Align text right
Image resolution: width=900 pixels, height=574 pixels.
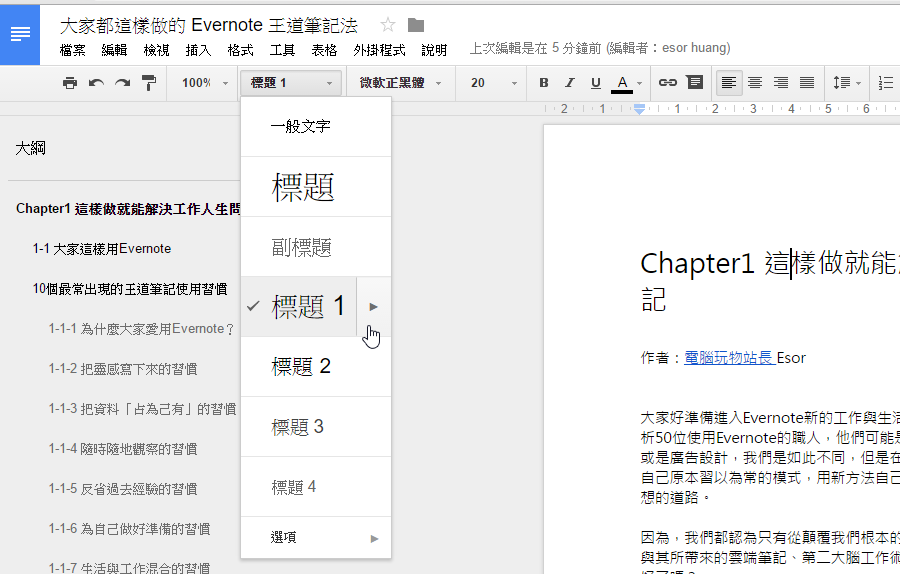tap(781, 83)
